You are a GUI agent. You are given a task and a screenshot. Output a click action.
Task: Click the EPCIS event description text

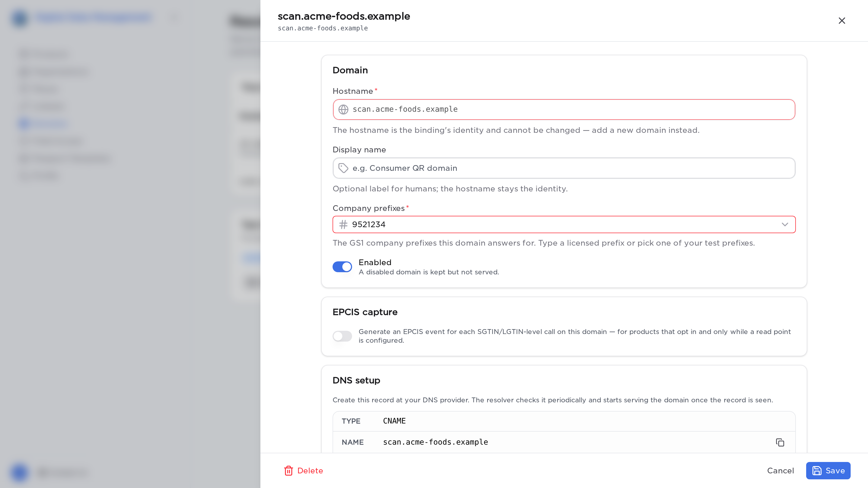pos(575,336)
